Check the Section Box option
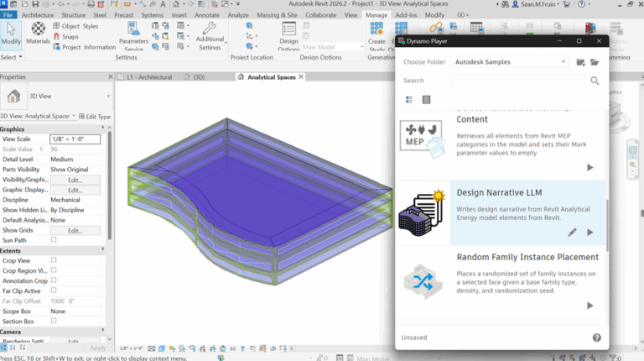Viewport: 644px width, 361px height. pyautogui.click(x=54, y=321)
